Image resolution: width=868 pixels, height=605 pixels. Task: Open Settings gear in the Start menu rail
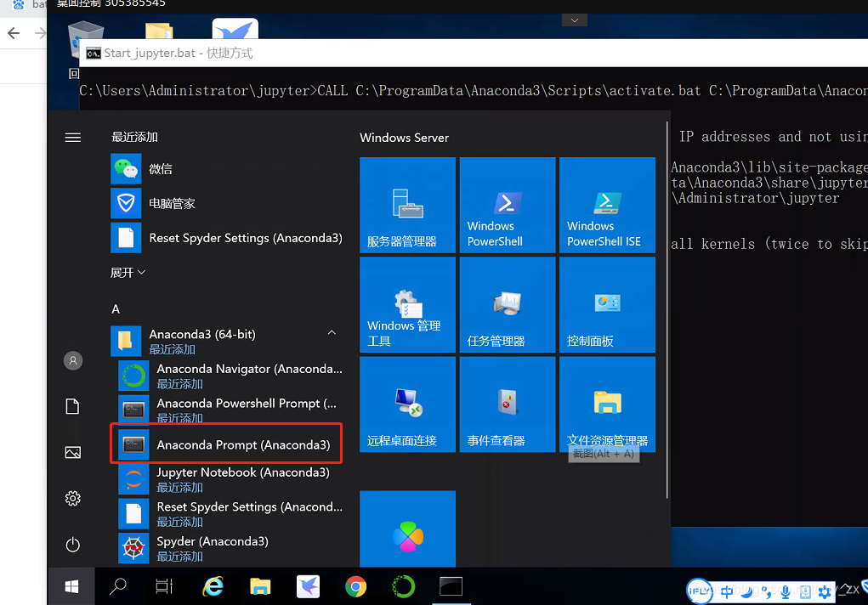(73, 499)
